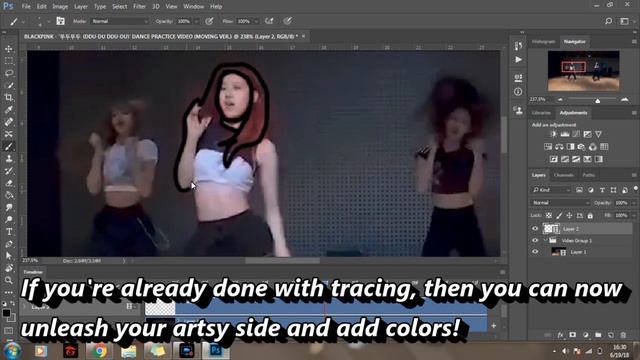Switch to the Channels tab
The width and height of the screenshot is (640, 360).
click(564, 175)
